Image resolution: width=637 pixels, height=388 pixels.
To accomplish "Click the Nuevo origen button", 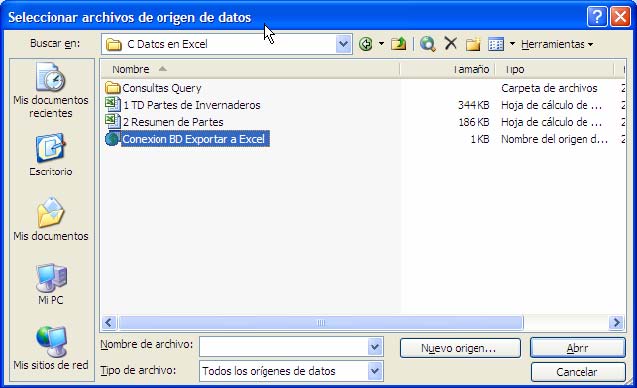I will coord(460,348).
